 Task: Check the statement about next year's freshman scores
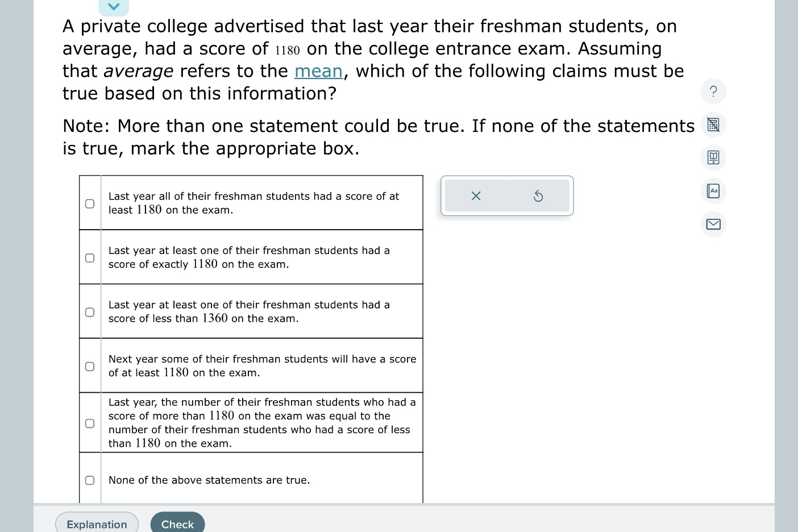90,366
